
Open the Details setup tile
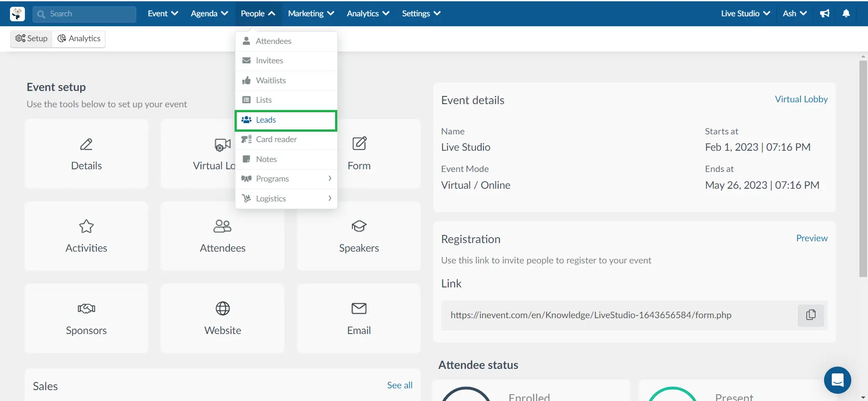86,154
